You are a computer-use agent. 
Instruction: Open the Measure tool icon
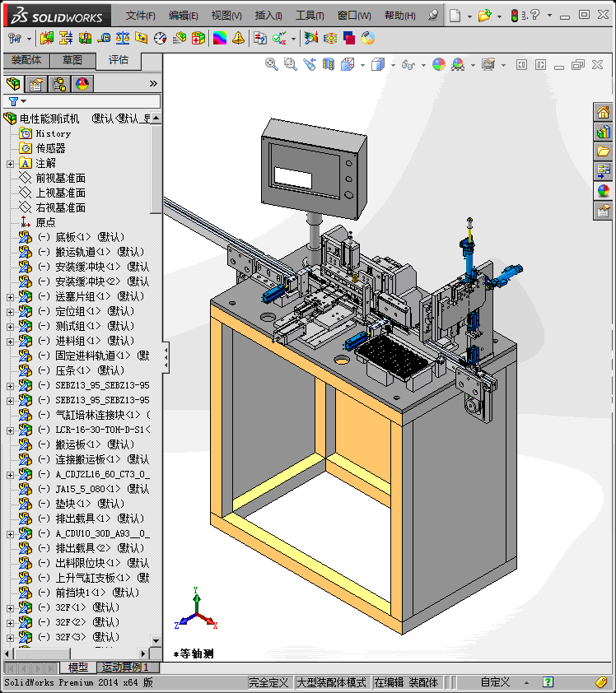104,39
